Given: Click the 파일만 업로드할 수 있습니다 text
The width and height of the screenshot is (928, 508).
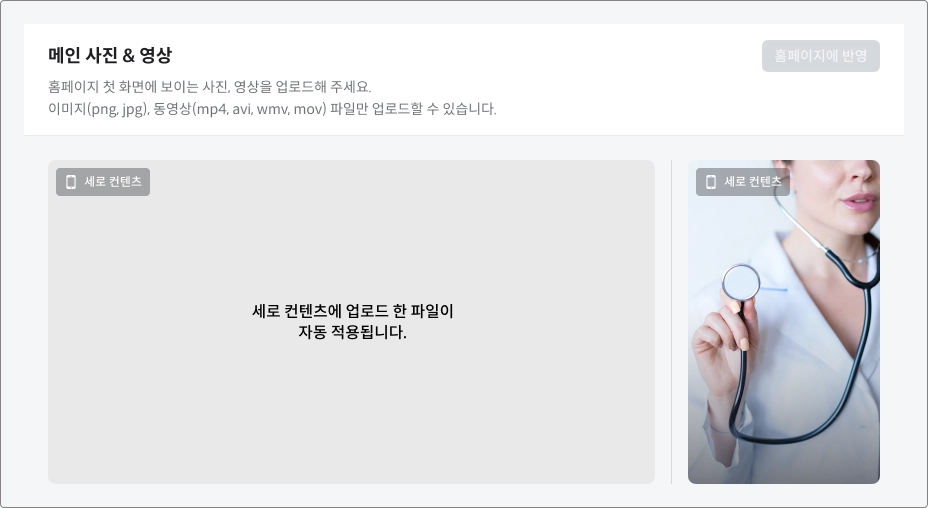Looking at the screenshot, I should (x=413, y=109).
